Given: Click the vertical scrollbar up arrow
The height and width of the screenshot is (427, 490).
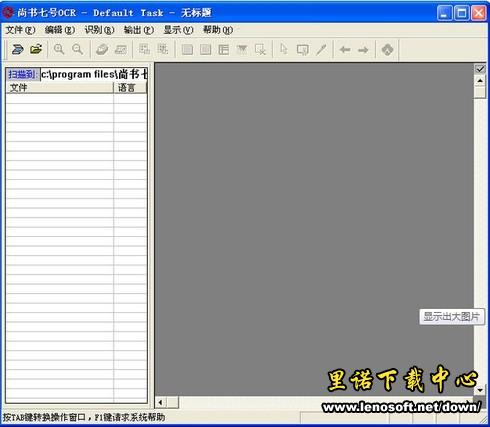Looking at the screenshot, I should click(x=480, y=81).
